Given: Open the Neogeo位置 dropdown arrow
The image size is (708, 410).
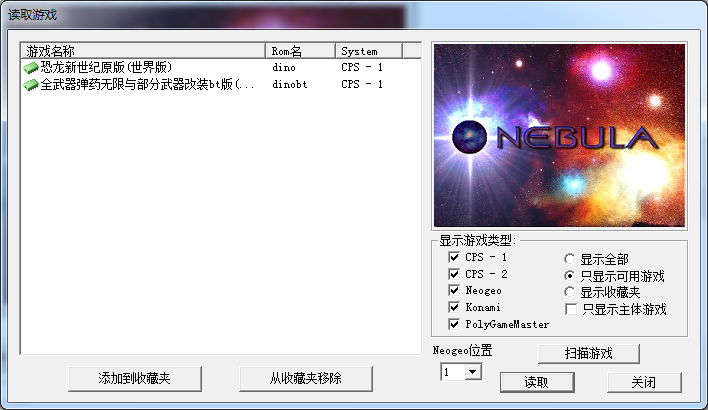Looking at the screenshot, I should 473,372.
